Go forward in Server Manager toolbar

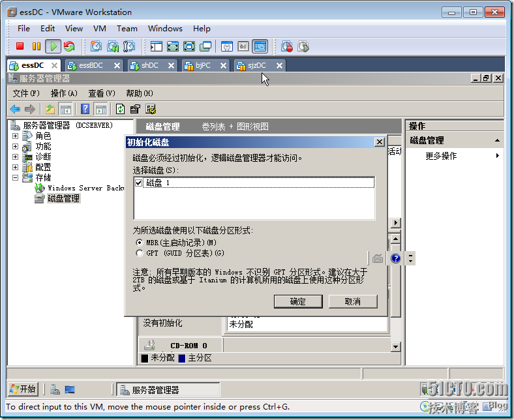(30, 109)
